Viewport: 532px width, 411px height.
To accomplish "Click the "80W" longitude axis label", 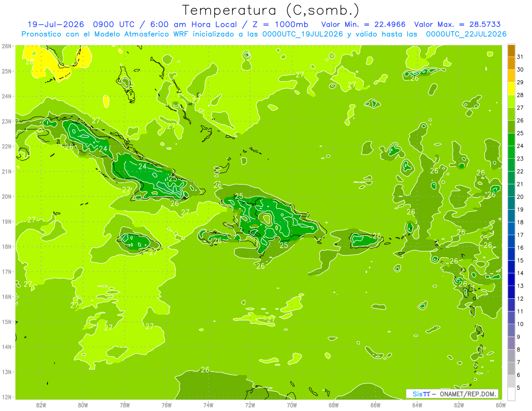I will [x=83, y=404].
